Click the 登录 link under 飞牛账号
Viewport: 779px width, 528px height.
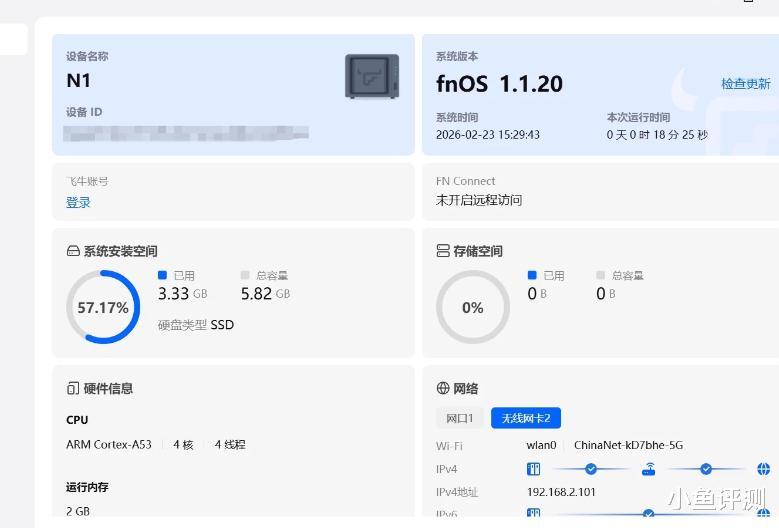point(78,202)
